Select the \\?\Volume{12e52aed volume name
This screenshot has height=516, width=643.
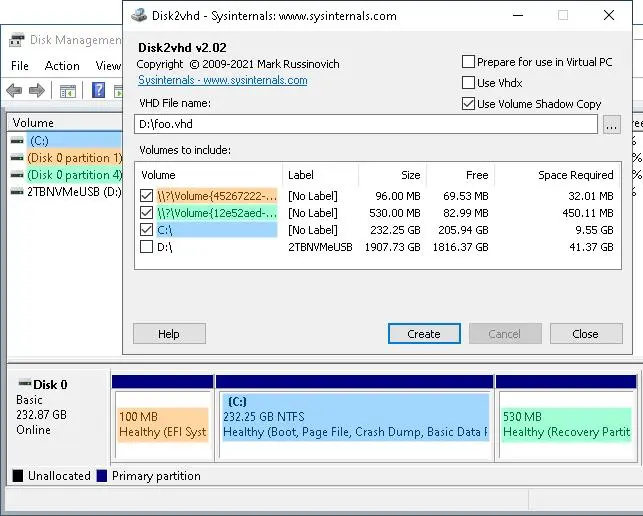(217, 212)
